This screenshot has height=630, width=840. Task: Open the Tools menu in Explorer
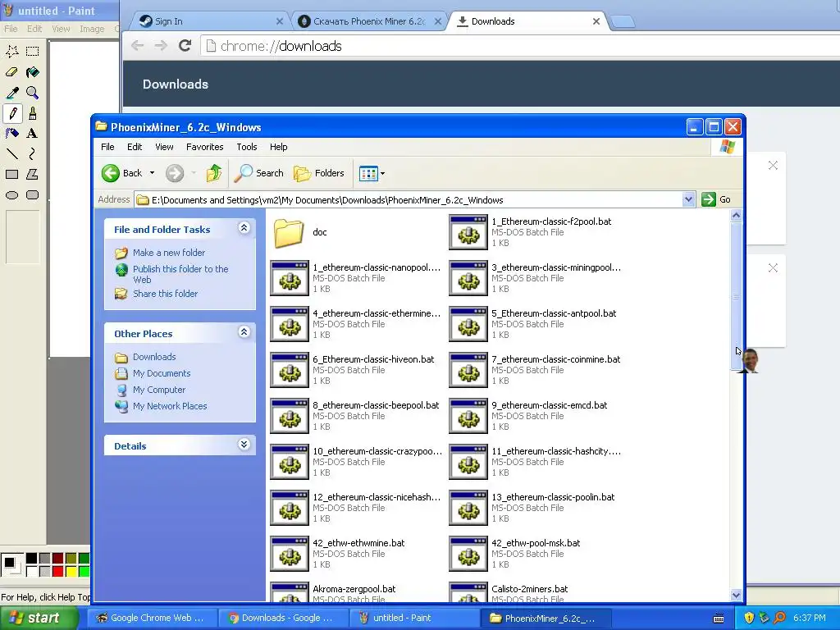pyautogui.click(x=247, y=147)
